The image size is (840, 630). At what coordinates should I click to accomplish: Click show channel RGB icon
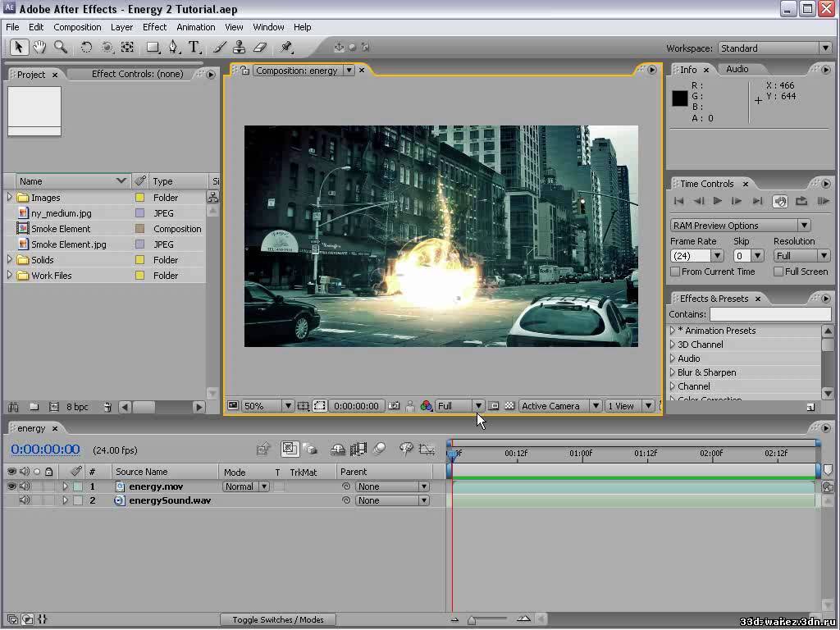click(427, 406)
